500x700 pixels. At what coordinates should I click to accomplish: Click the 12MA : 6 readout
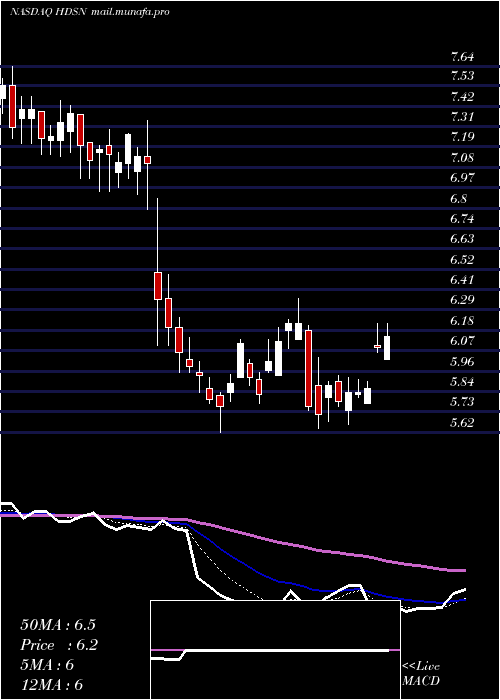[x=52, y=685]
